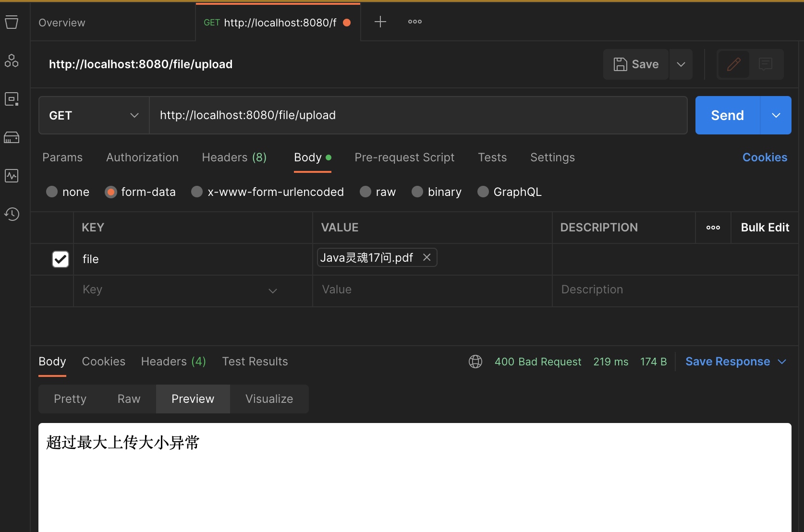Remove the Java灵魂17问.pdf file attachment

[426, 258]
